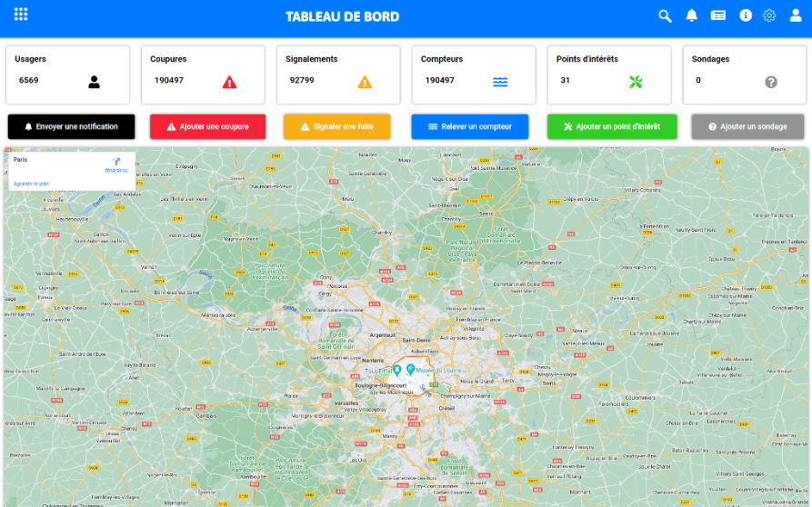Click Ajouter une coupure button
Screen dimensions: 812x507
(x=207, y=127)
